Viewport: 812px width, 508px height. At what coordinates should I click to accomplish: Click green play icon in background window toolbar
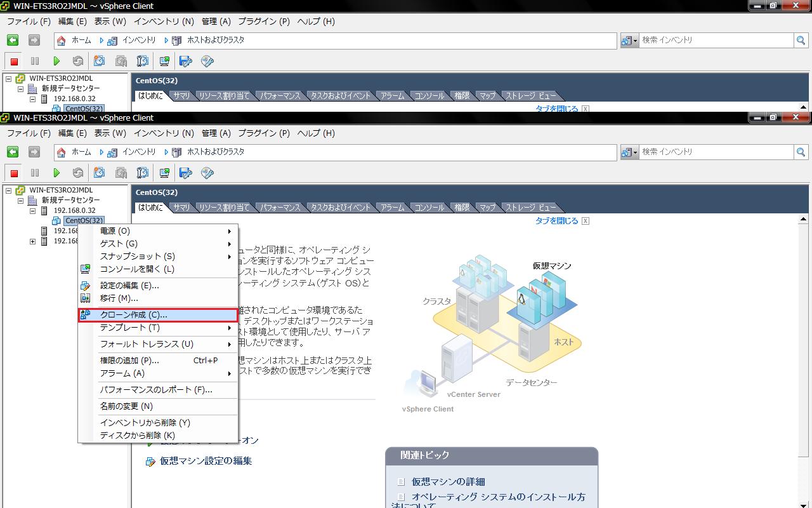(56, 61)
